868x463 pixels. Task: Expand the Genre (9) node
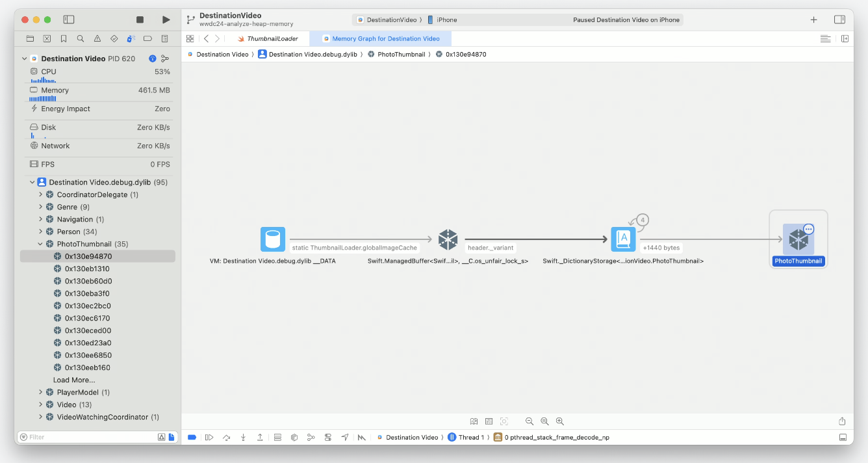tap(40, 207)
